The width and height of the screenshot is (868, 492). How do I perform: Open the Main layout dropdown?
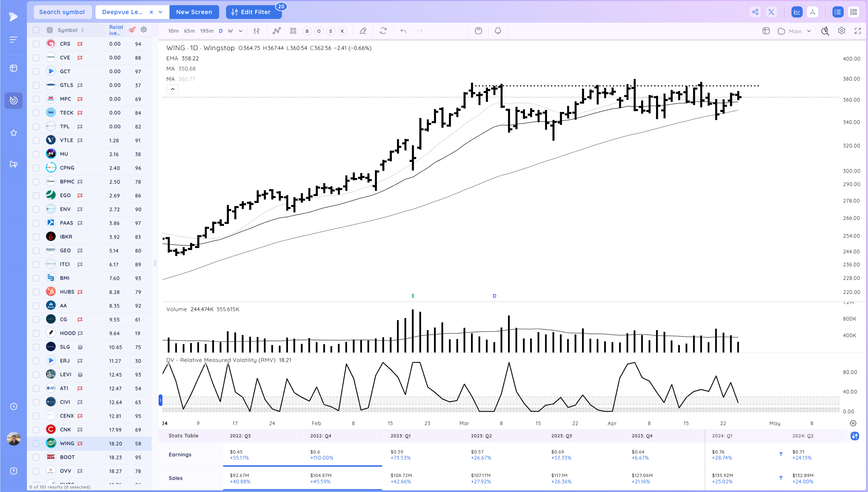click(x=794, y=31)
